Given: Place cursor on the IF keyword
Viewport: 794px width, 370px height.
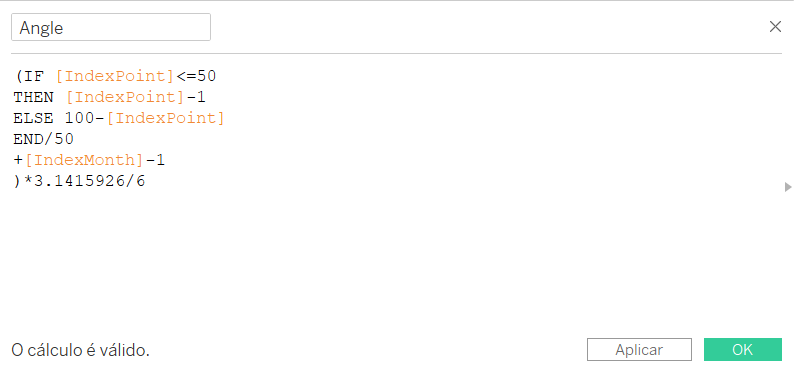Looking at the screenshot, I should pos(33,76).
